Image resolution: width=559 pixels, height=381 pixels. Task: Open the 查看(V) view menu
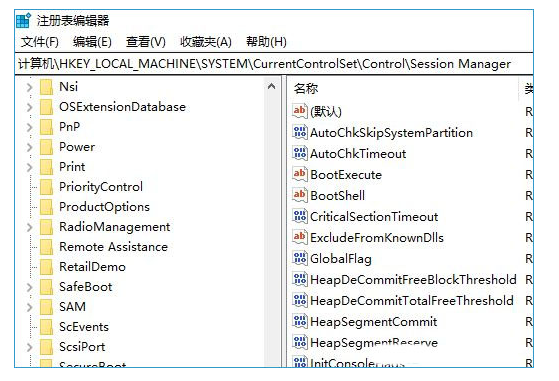pyautogui.click(x=145, y=42)
